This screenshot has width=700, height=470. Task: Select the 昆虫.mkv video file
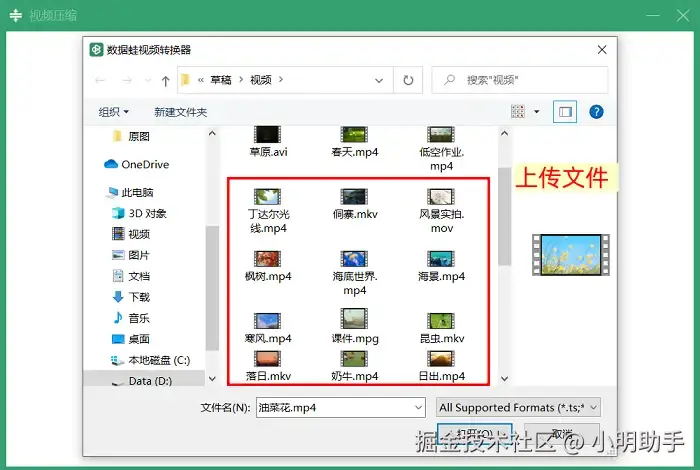click(441, 328)
